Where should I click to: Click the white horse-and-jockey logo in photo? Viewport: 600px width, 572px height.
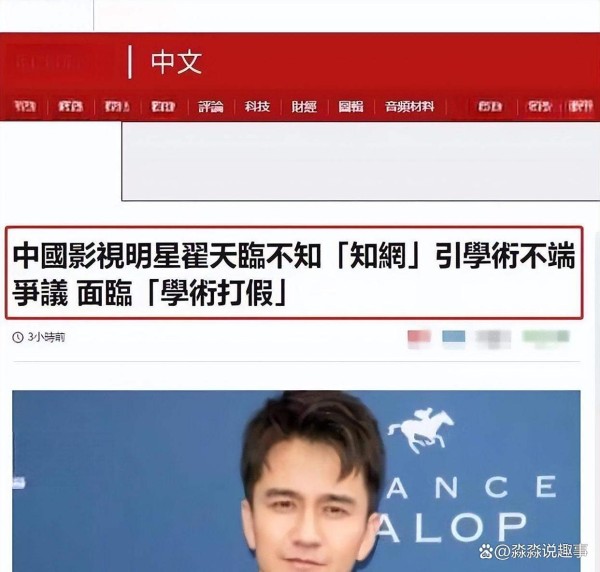click(x=421, y=429)
